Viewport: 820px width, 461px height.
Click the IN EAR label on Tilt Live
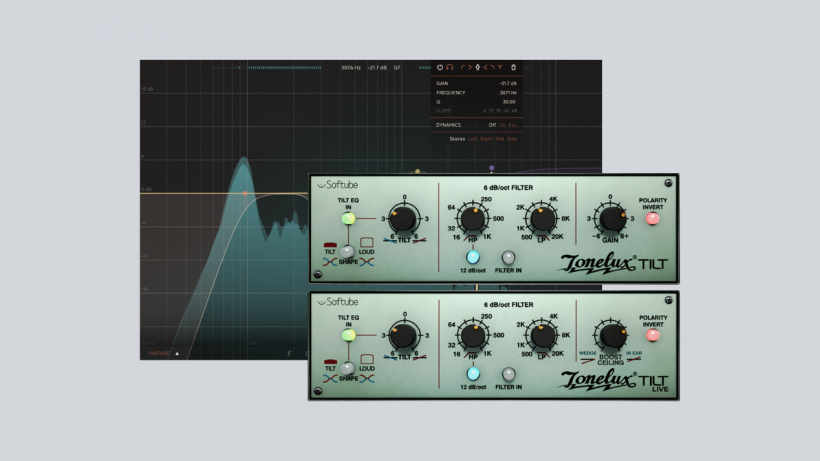pyautogui.click(x=634, y=353)
